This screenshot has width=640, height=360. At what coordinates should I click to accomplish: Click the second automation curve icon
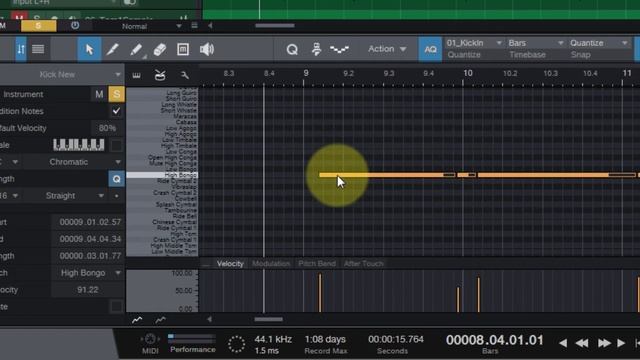(160, 320)
